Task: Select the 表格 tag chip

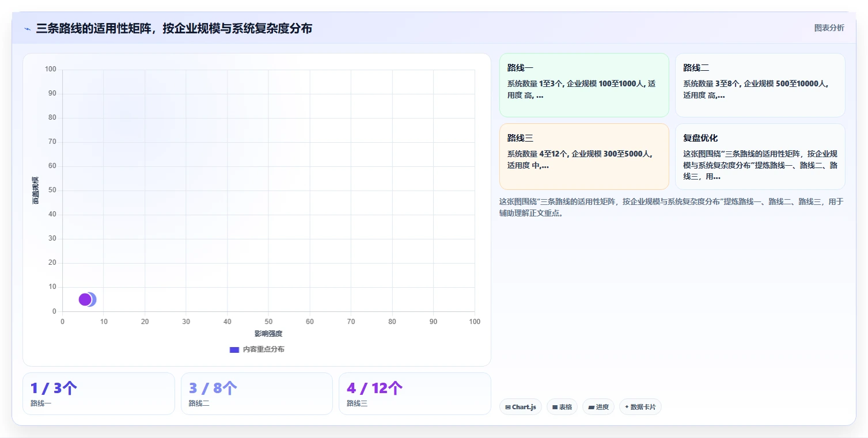Action: 562,407
